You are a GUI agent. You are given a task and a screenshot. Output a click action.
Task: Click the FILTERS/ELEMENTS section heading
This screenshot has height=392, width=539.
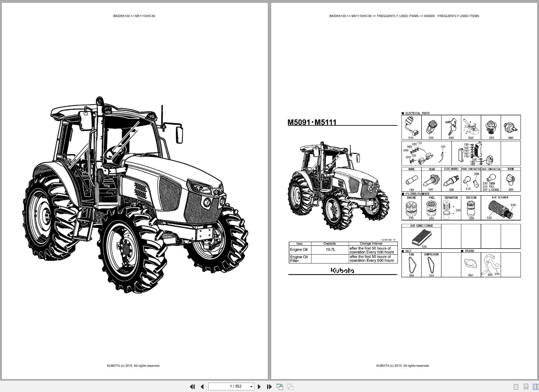pos(417,194)
